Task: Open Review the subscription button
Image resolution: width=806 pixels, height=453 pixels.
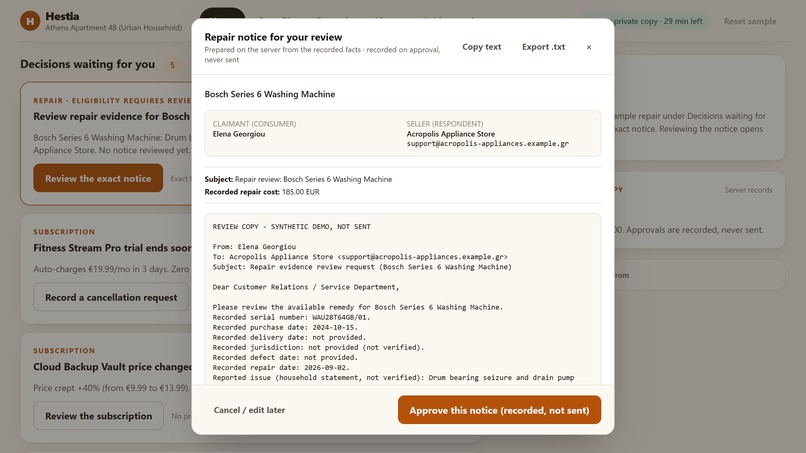Action: click(x=99, y=416)
